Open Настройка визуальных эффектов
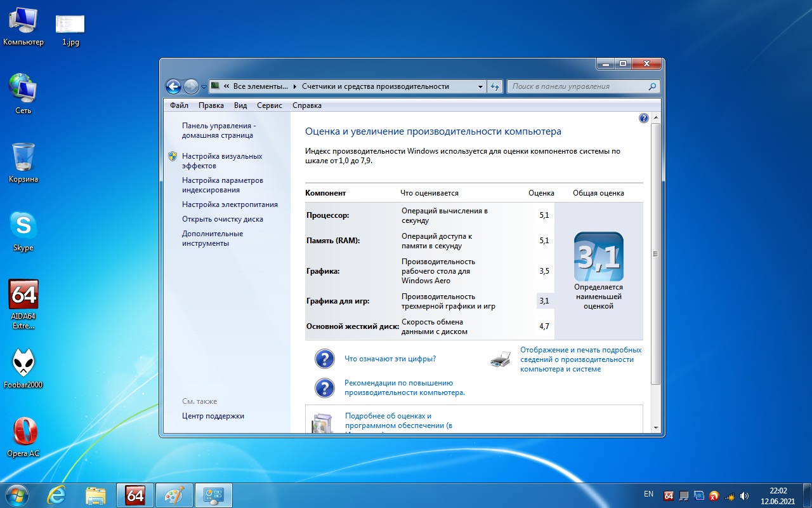Screen dimensions: 812x508 point(222,161)
